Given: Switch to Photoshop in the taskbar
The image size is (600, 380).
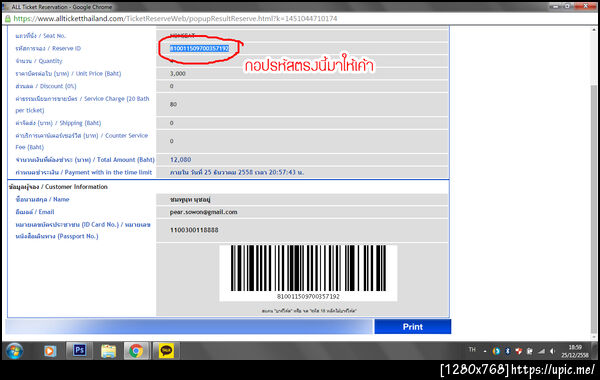Looking at the screenshot, I should (80, 350).
